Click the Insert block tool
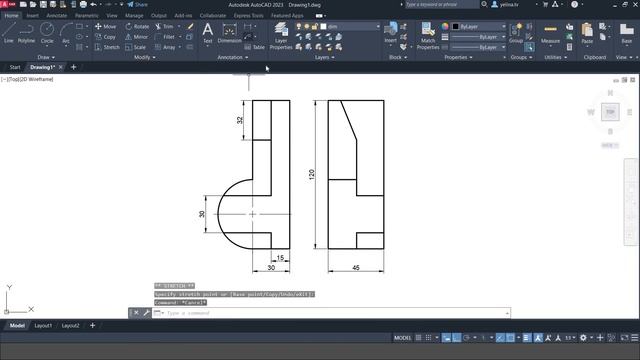The width and height of the screenshot is (640, 360). tap(390, 33)
